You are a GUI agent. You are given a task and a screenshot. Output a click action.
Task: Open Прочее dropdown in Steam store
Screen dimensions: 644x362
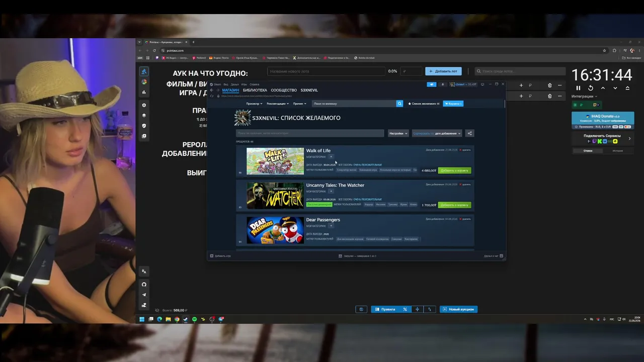(299, 104)
